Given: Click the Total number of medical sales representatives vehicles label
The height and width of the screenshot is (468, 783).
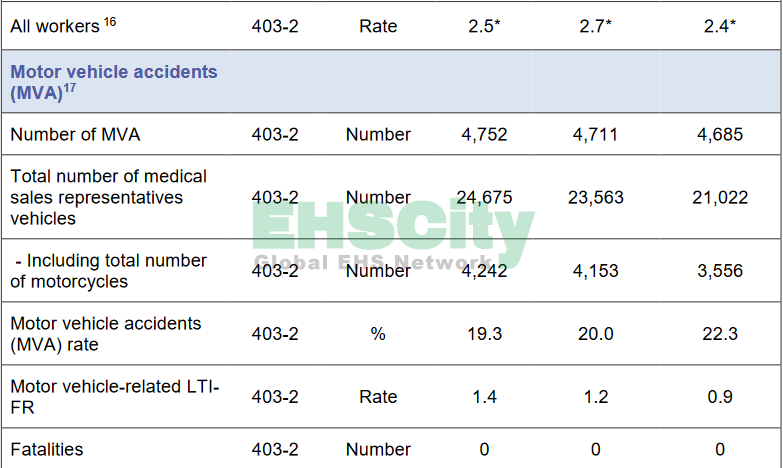Looking at the screenshot, I should click(x=109, y=197).
